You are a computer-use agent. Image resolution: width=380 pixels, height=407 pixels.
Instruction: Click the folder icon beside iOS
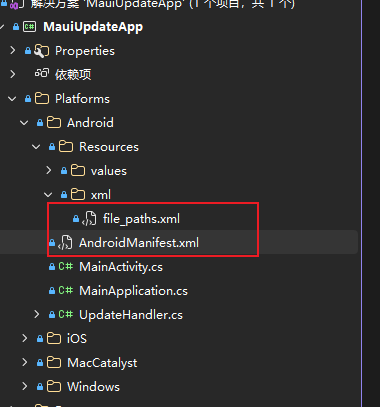point(54,339)
